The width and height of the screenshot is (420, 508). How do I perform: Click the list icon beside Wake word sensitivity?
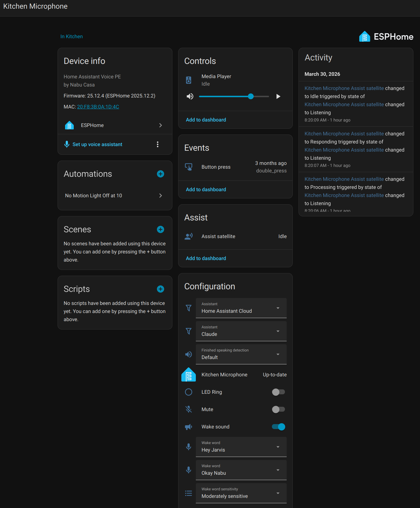[x=189, y=493]
